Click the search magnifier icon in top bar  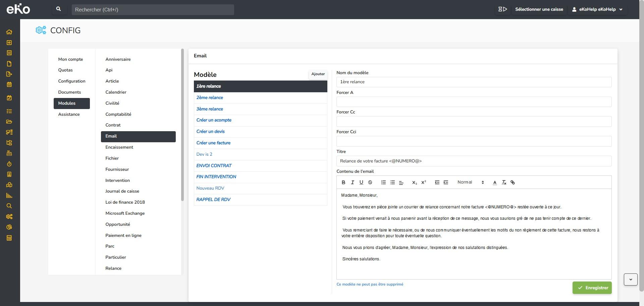[x=59, y=9]
